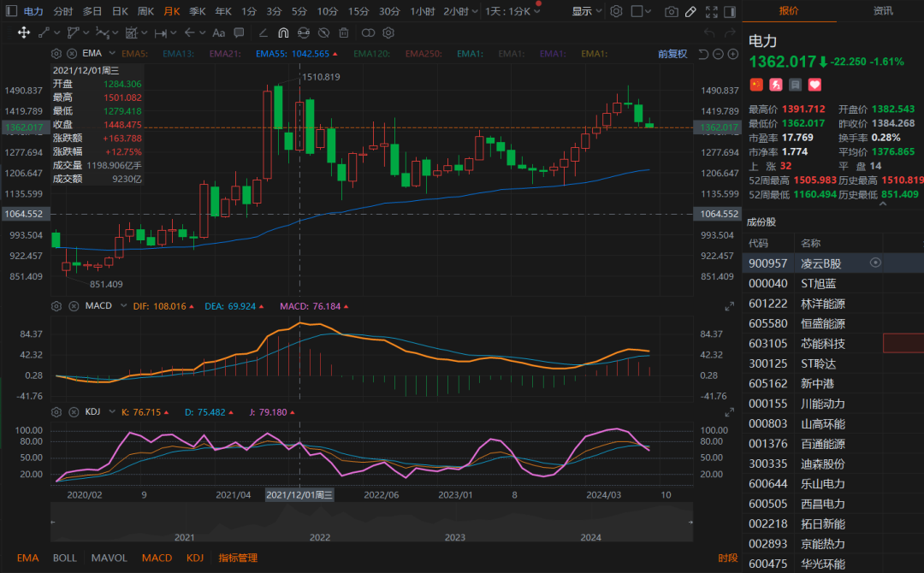Image resolution: width=924 pixels, height=573 pixels.
Task: Click the pink heart favorite icon
Action: tap(814, 85)
